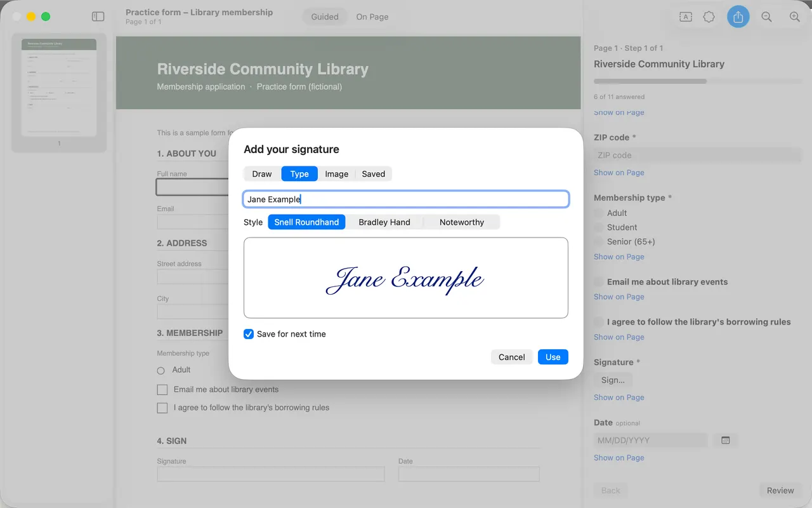Click the Full name field on form
812x508 pixels.
193,187
